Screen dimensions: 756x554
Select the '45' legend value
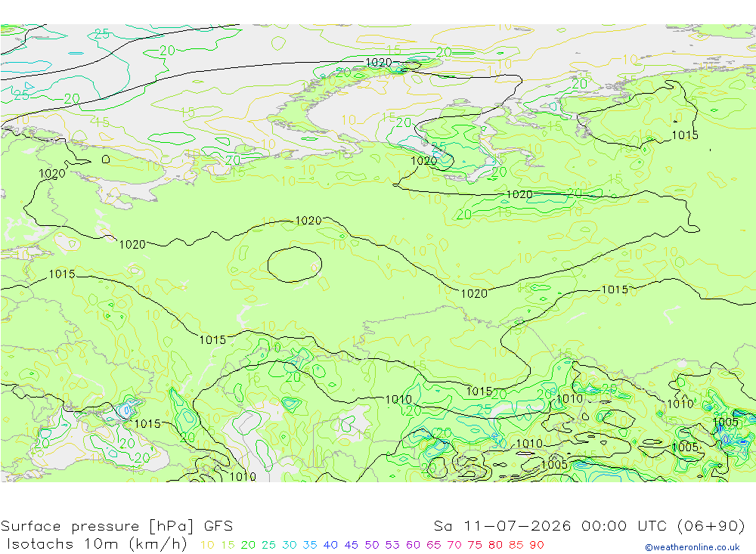coord(351,546)
